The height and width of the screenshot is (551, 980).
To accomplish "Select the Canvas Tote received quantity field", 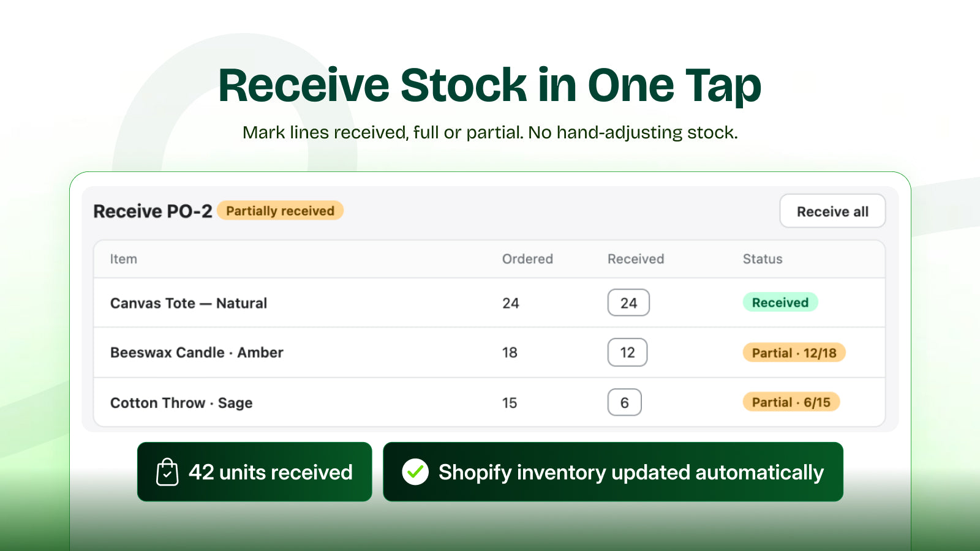I will pyautogui.click(x=628, y=302).
